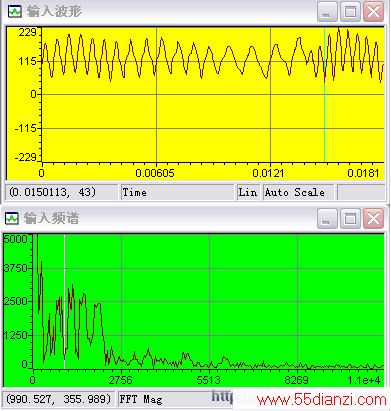Click the 输入频谱 title bar text

[x=51, y=219]
